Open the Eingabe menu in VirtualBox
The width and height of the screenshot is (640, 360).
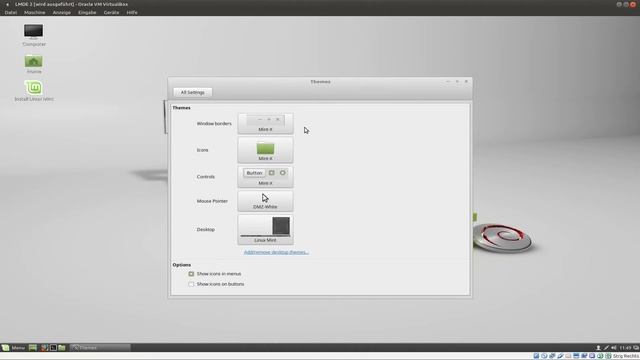coord(87,13)
